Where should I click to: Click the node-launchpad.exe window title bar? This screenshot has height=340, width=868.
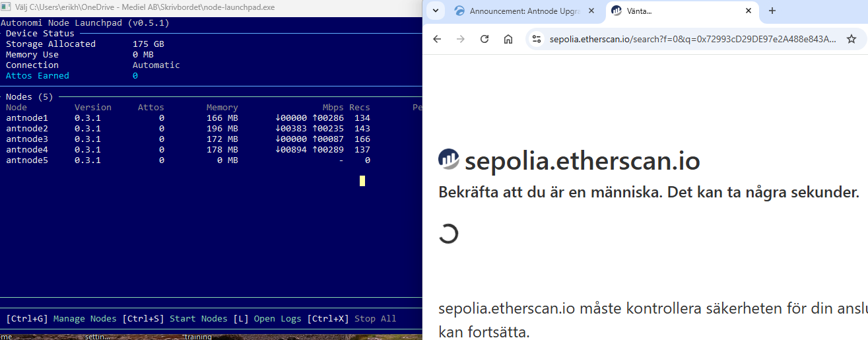tap(211, 7)
